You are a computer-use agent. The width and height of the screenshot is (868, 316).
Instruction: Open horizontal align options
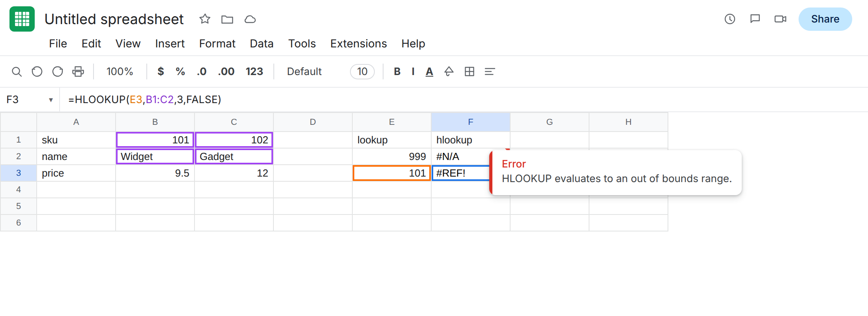pos(490,71)
